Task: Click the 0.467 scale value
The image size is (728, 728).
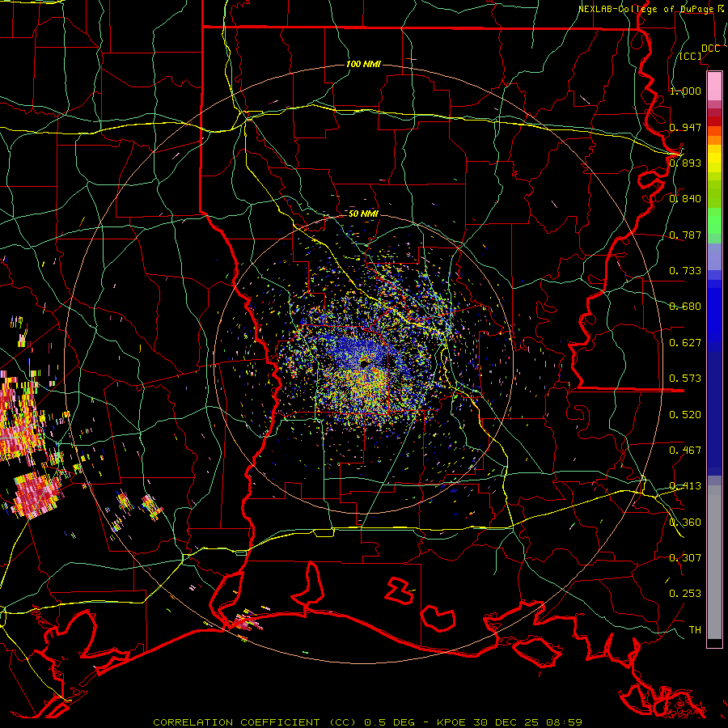Action: [x=685, y=451]
